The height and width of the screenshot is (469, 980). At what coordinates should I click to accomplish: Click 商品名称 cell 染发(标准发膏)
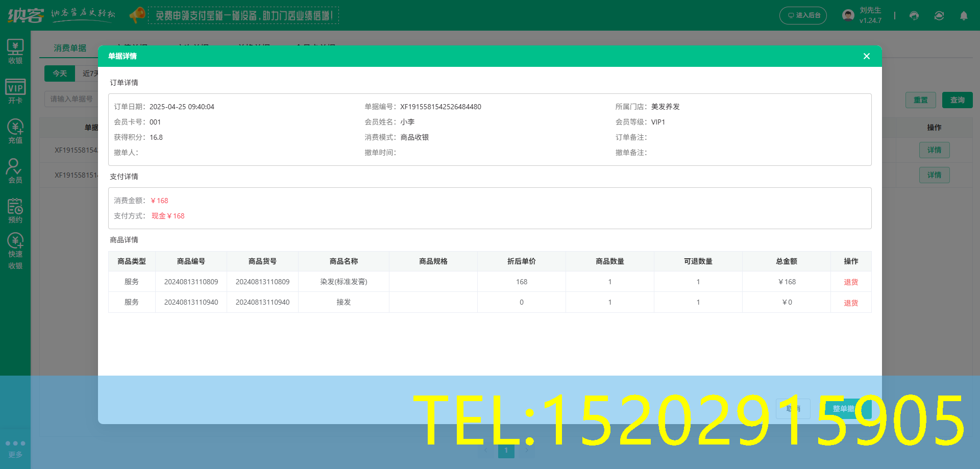pos(344,282)
